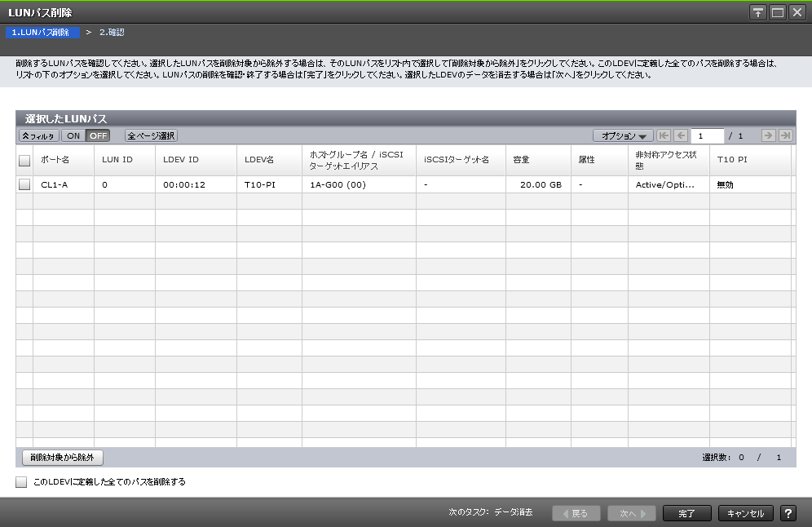Click the pin-to-top window icon
The image size is (812, 527).
758,12
